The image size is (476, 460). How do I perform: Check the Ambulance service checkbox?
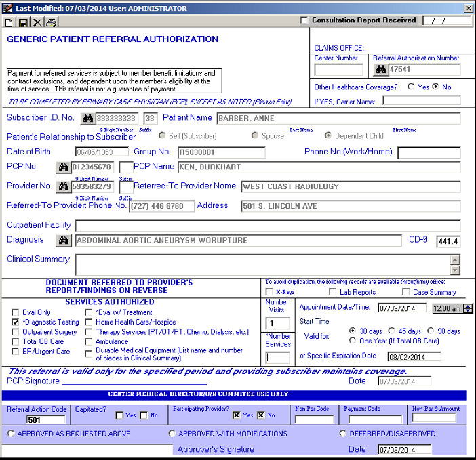(89, 341)
